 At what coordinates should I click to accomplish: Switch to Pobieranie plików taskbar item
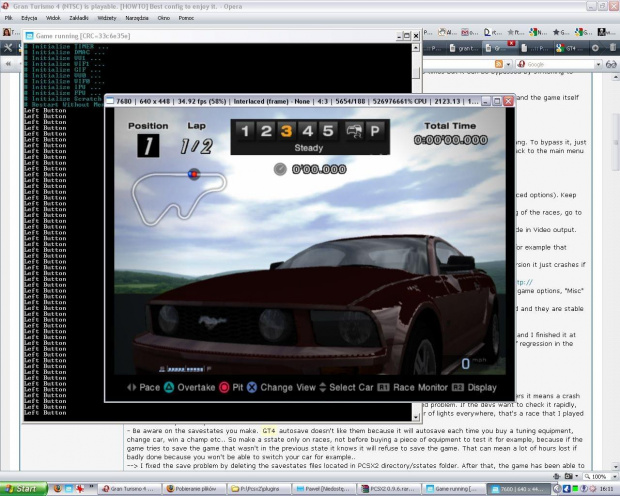[194, 489]
